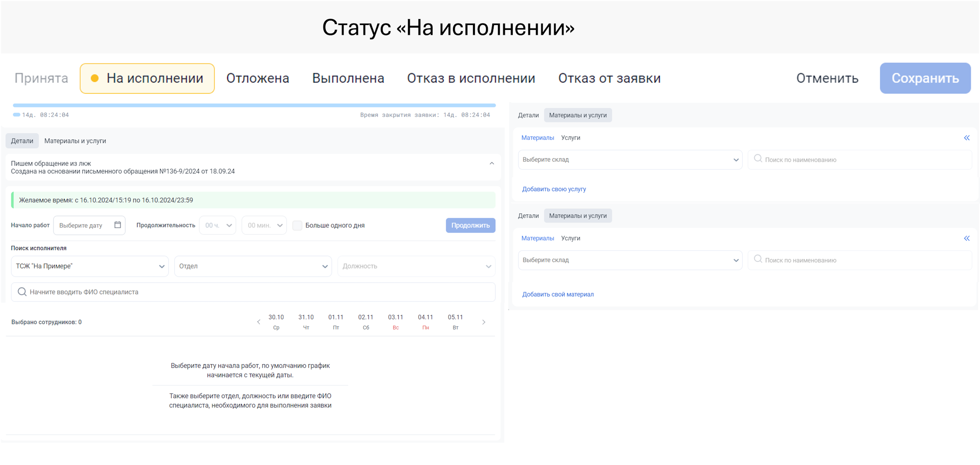The image size is (980, 465).
Task: Click the magnifier icon in ФИО specialist search
Action: click(22, 292)
